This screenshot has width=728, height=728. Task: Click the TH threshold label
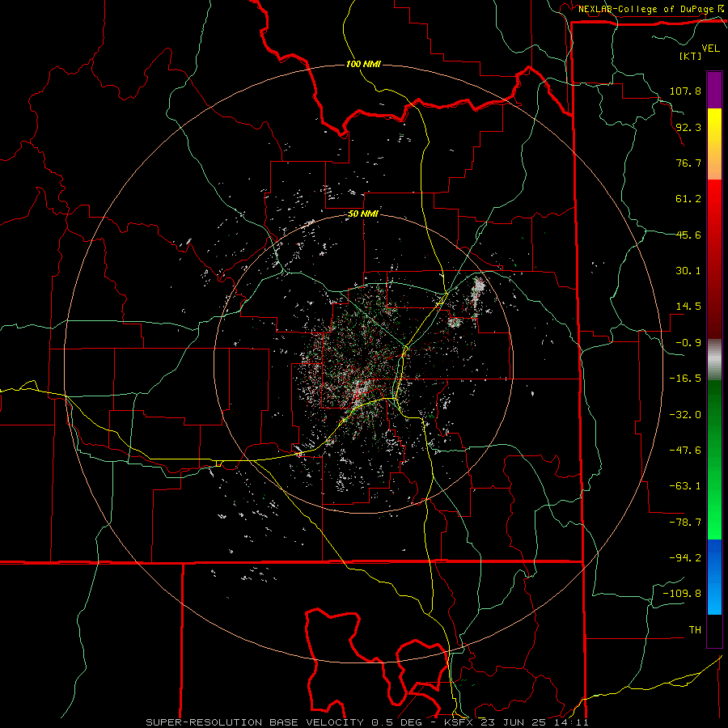[695, 630]
